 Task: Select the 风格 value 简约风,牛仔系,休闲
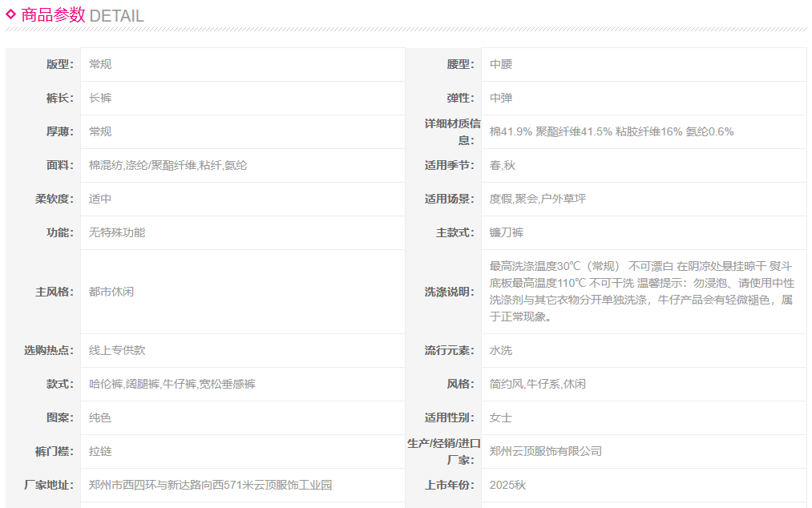537,384
